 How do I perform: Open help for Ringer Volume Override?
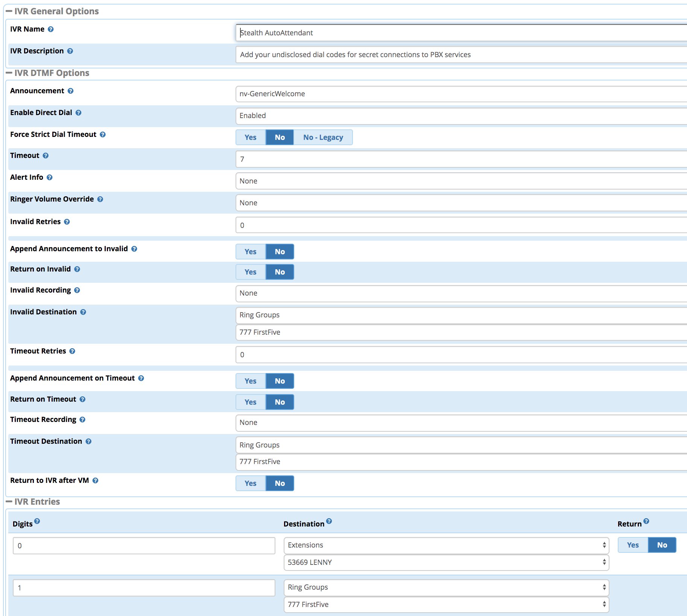point(100,199)
